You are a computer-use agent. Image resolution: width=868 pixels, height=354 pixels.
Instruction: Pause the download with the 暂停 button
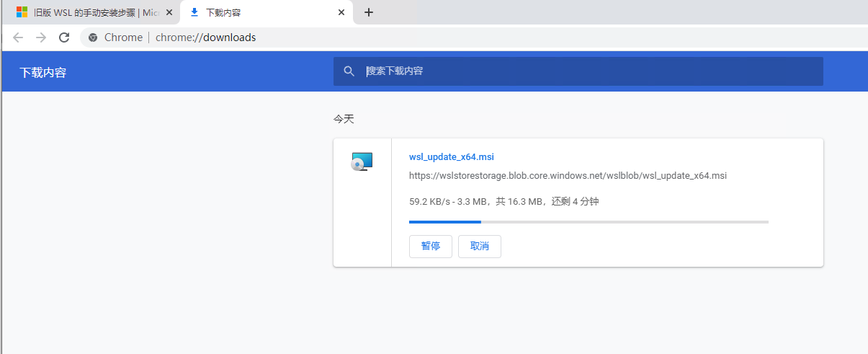pyautogui.click(x=430, y=247)
